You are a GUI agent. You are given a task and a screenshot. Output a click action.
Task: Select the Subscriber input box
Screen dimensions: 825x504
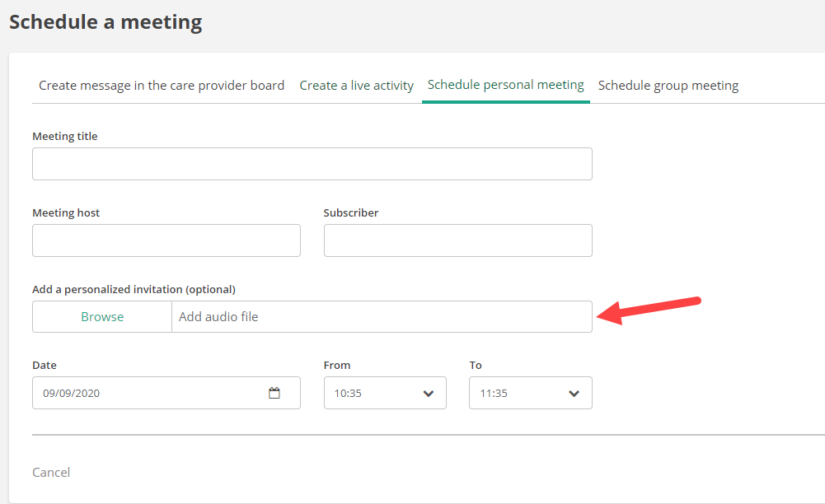coord(457,240)
